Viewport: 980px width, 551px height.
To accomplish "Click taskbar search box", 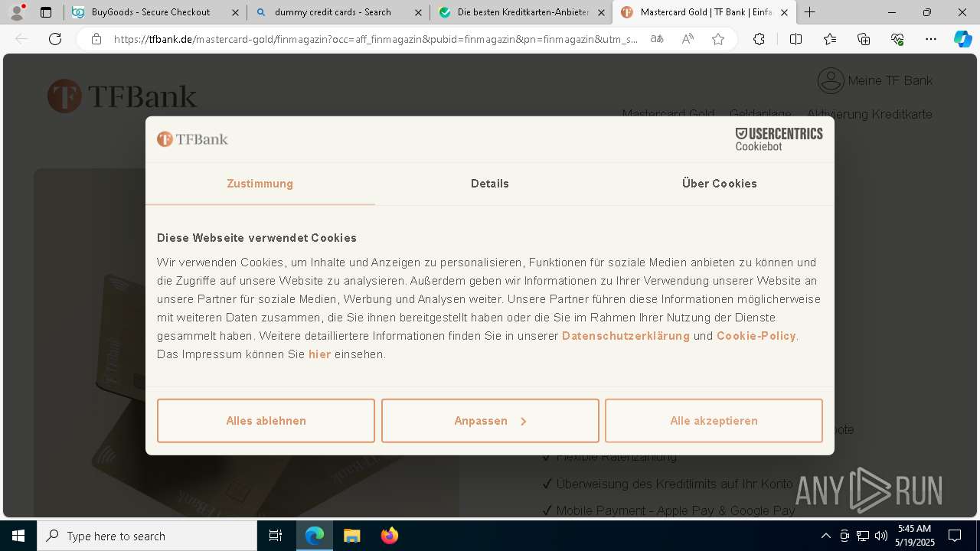I will click(147, 536).
